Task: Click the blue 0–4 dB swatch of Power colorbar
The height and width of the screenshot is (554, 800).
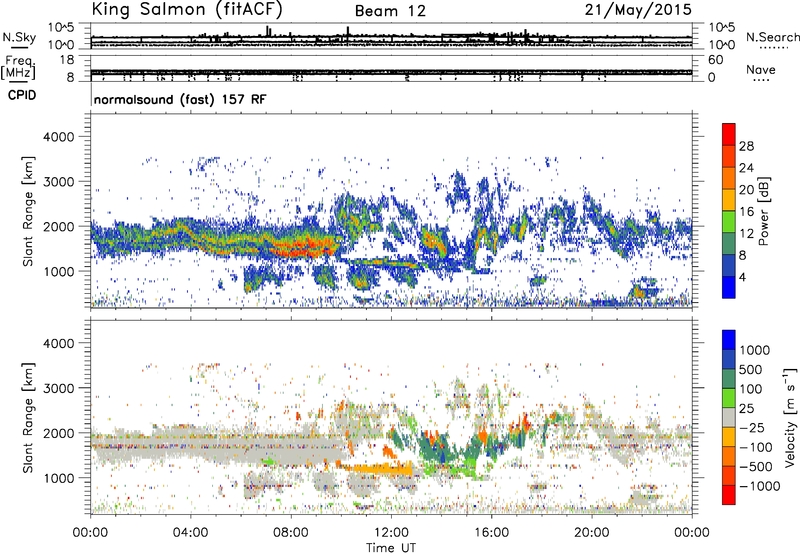Action: (x=729, y=287)
